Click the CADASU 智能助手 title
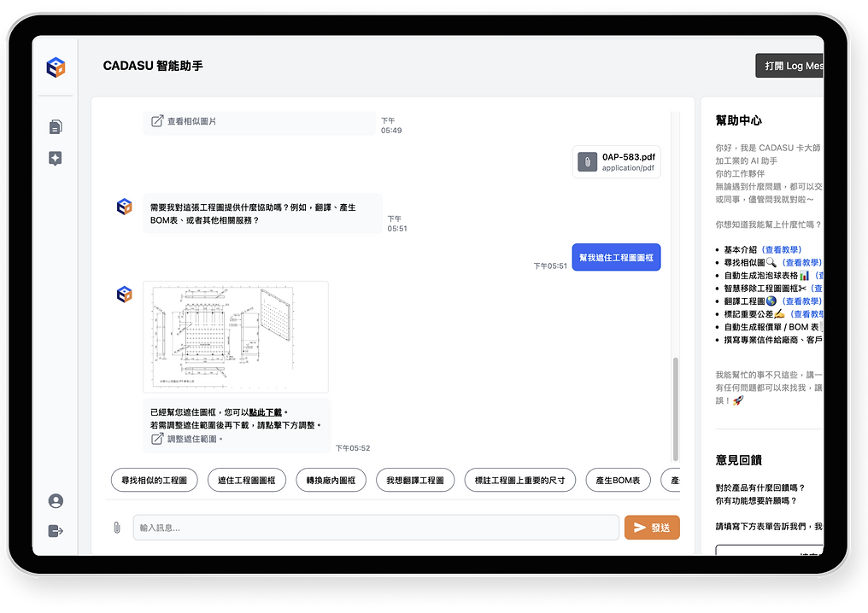Image resolution: width=868 pixels, height=613 pixels. tap(153, 66)
